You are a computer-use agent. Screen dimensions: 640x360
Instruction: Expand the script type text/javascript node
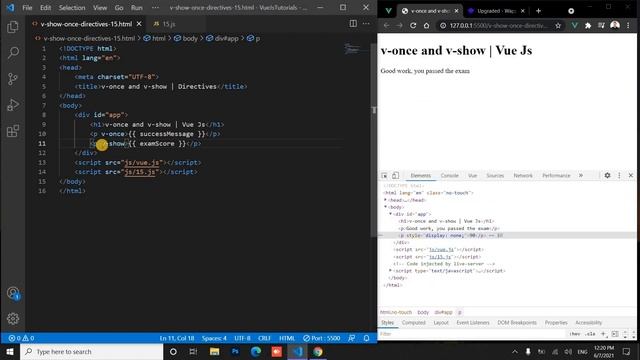coord(391,271)
